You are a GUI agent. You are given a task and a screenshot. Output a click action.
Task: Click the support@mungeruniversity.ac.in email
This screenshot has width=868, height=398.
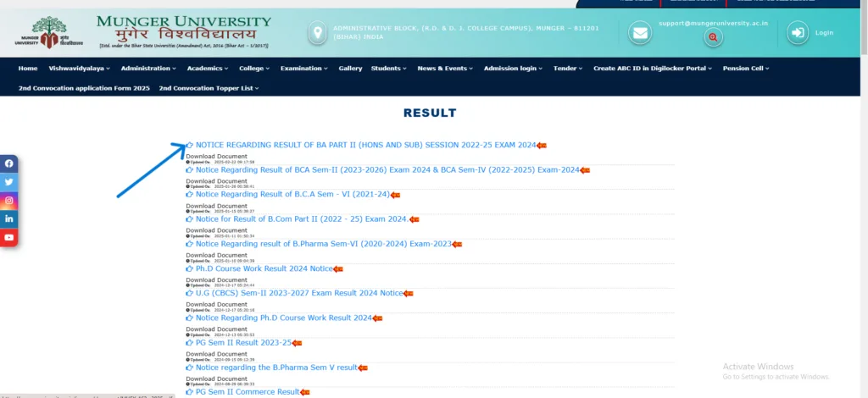pyautogui.click(x=713, y=23)
